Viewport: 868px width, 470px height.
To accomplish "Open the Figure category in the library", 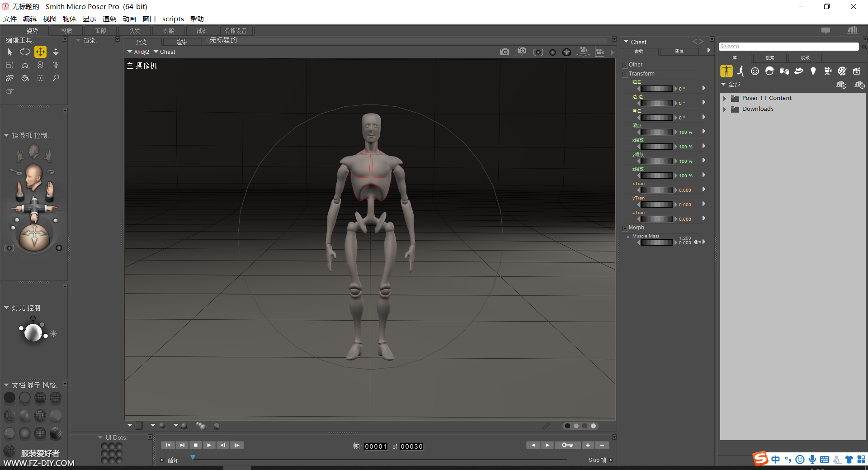I will (726, 71).
